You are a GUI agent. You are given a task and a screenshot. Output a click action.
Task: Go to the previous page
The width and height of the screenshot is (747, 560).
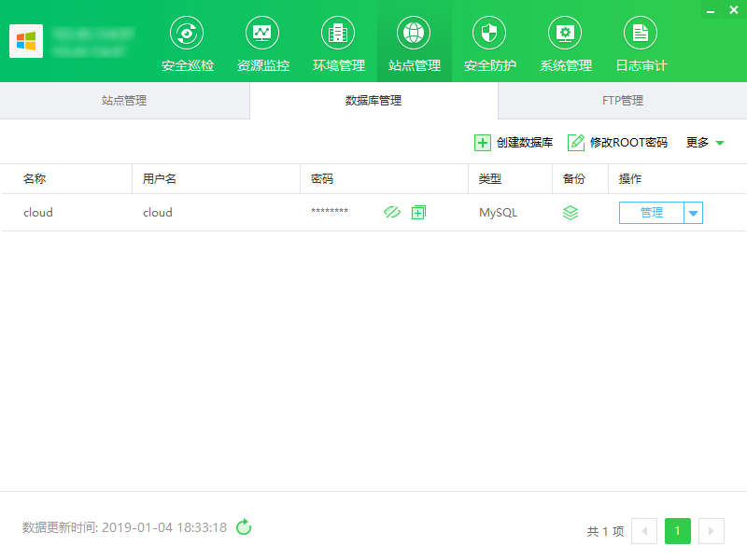pos(644,531)
